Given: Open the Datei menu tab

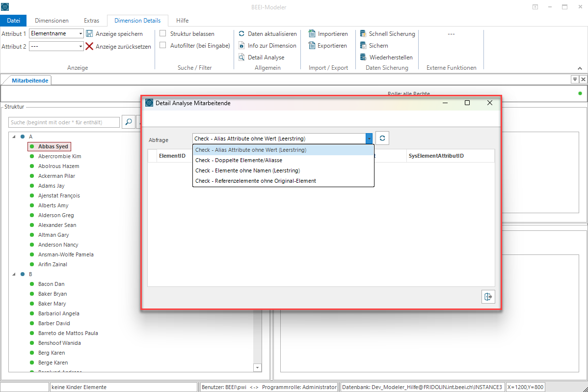Looking at the screenshot, I should point(14,20).
